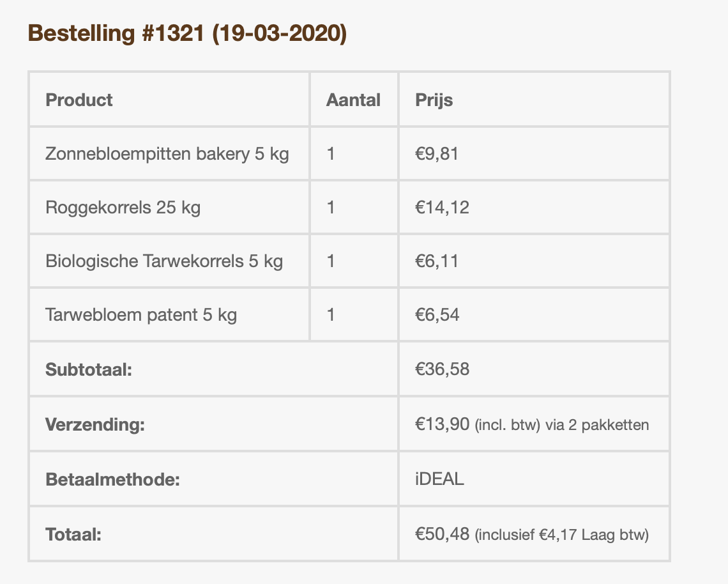The height and width of the screenshot is (584, 728).
Task: Click the Bestelling #1321 order heading
Action: [x=187, y=34]
